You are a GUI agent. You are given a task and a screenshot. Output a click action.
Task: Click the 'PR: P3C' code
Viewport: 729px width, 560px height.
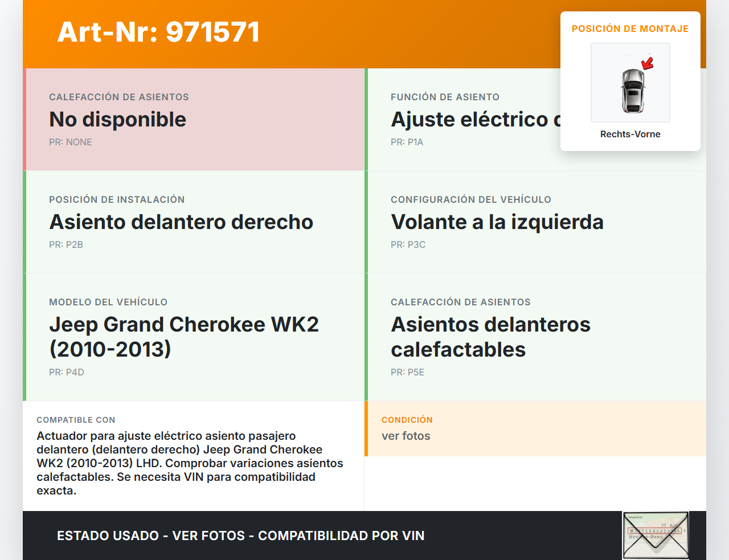408,245
